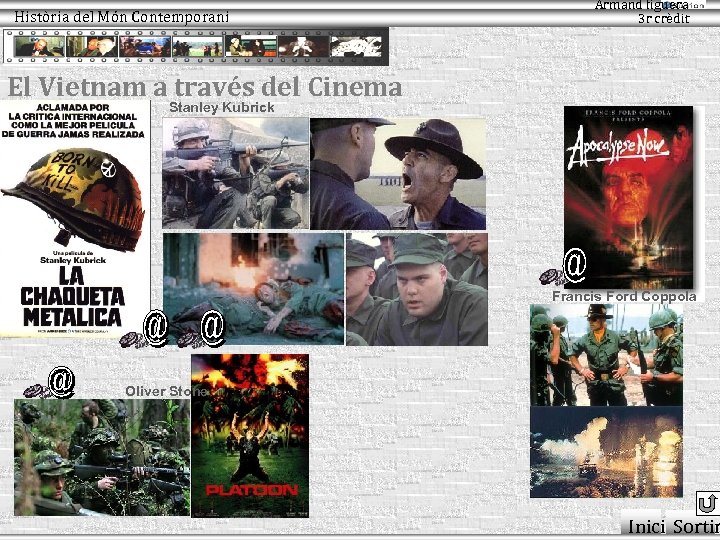This screenshot has width=720, height=540.
Task: Select the second filmstrip frame
Action: coord(92,46)
